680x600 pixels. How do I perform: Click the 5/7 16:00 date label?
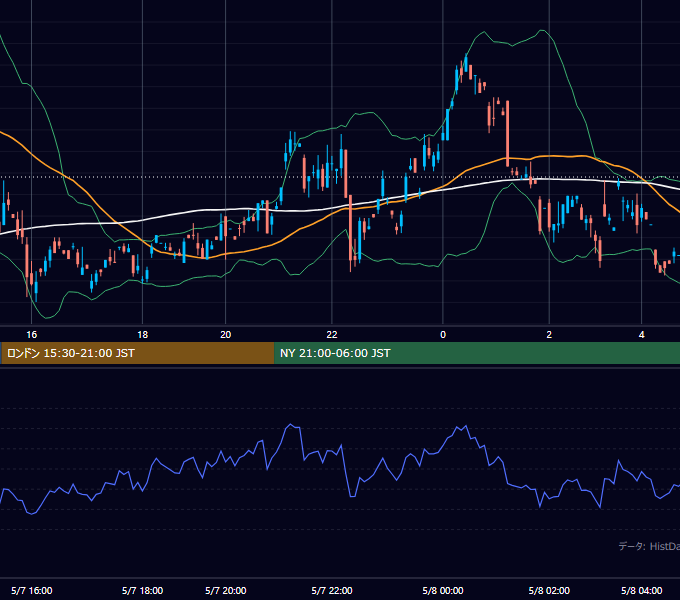(x=32, y=590)
